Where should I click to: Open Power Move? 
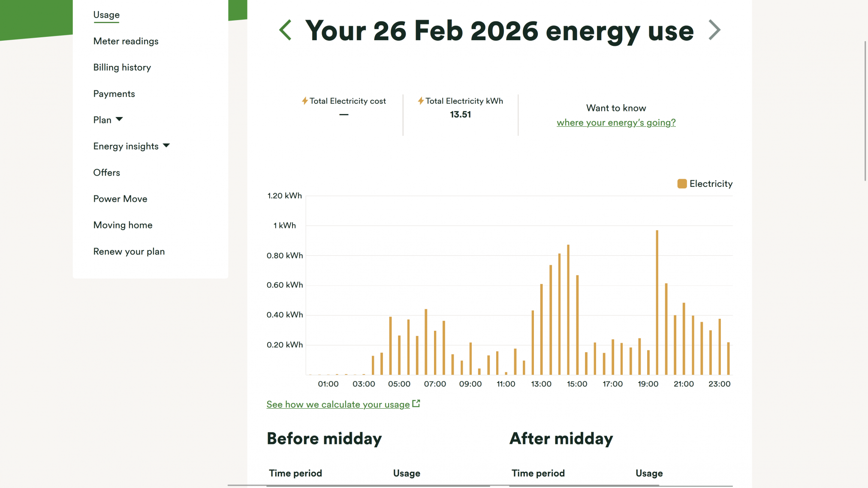pyautogui.click(x=120, y=198)
